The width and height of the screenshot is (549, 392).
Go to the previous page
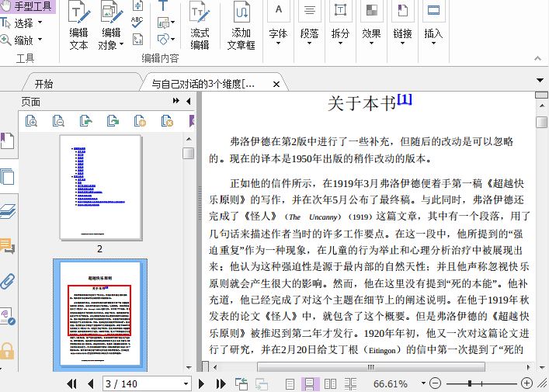[x=91, y=384]
